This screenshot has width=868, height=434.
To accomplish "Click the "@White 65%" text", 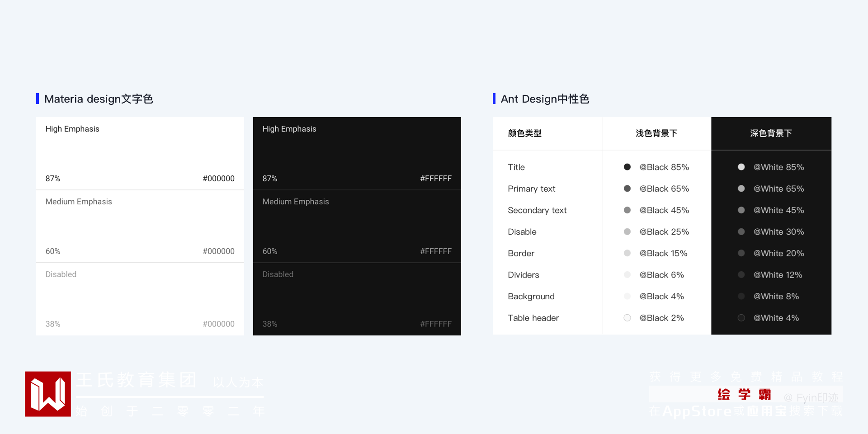I will point(779,189).
